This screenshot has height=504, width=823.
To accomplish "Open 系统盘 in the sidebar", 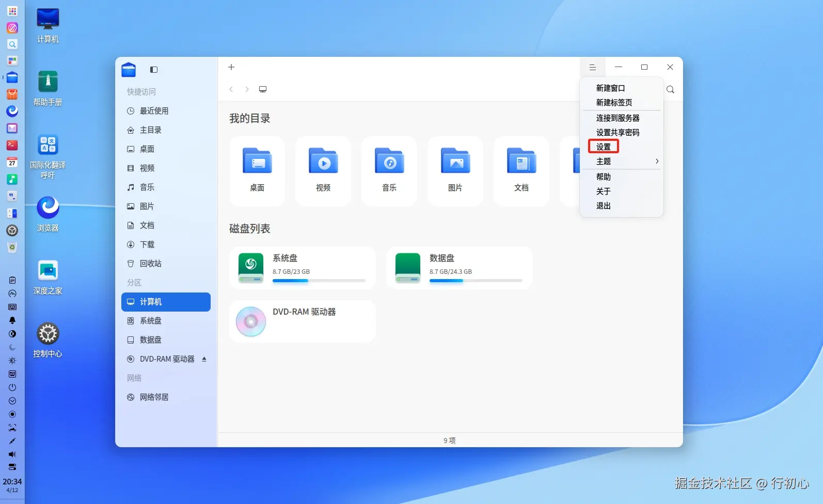I will click(x=166, y=321).
